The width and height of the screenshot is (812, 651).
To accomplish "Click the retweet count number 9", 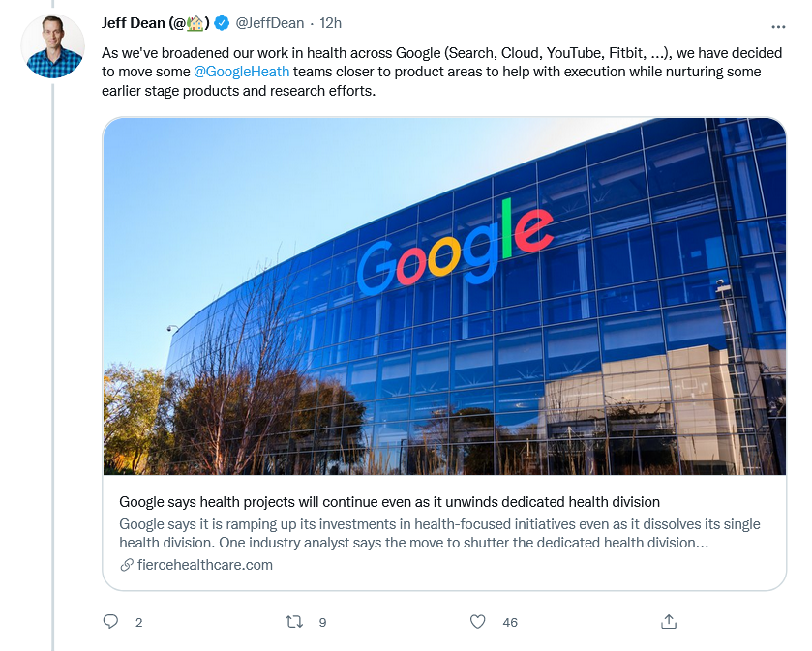I will point(322,623).
